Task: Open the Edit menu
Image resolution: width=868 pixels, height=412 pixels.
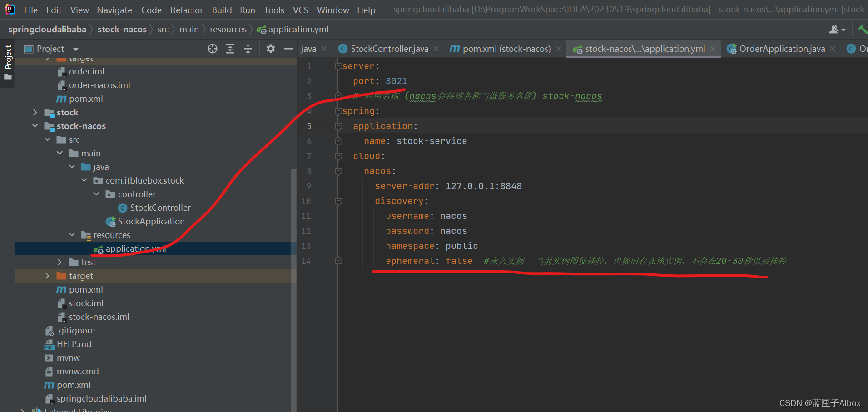Action: tap(54, 10)
